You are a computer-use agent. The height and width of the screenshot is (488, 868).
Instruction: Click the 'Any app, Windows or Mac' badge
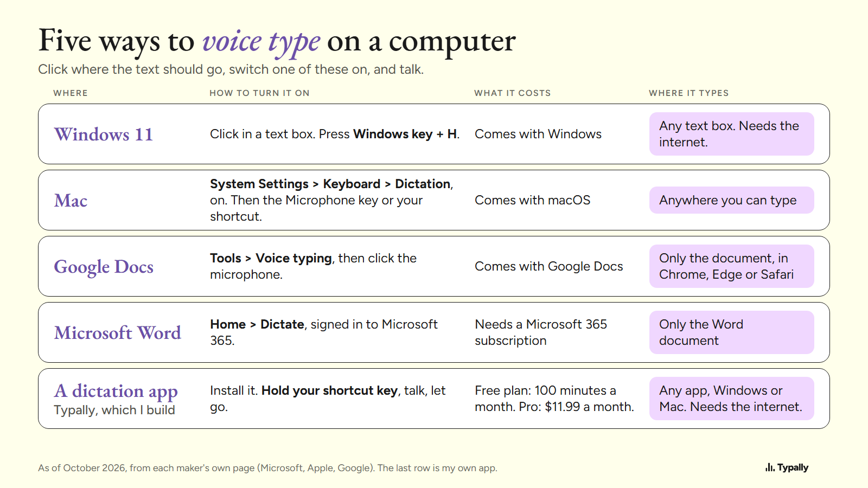tap(732, 399)
